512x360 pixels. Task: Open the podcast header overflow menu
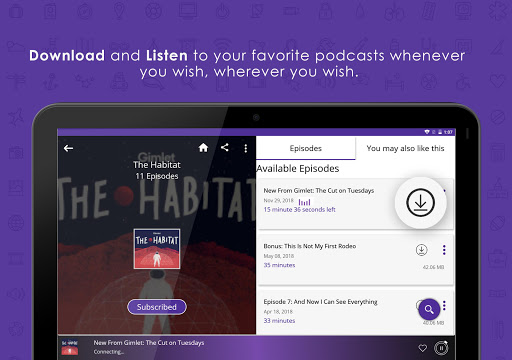point(246,148)
